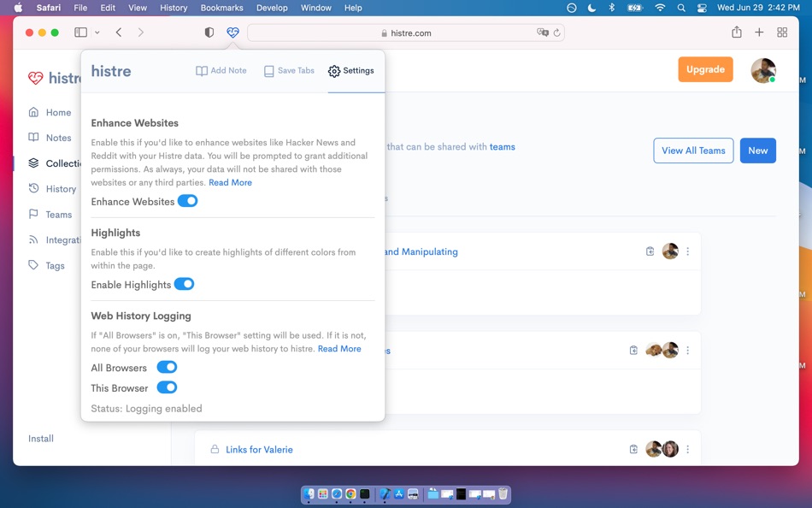Image resolution: width=812 pixels, height=508 pixels.
Task: Toggle the This Browser logging switch
Action: (167, 387)
